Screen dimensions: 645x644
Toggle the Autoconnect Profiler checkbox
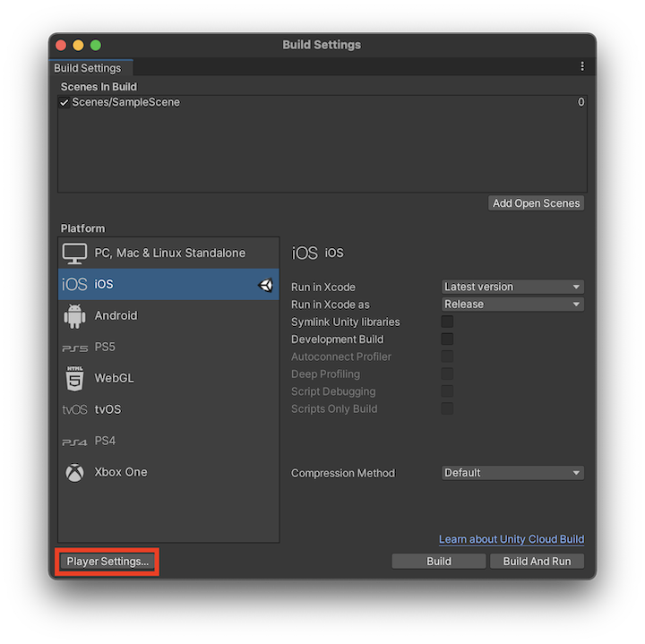[447, 356]
